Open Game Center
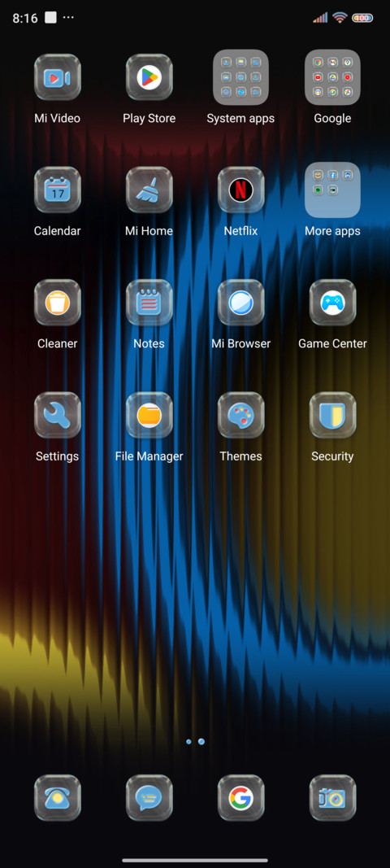Image resolution: width=390 pixels, height=868 pixels. coord(332,303)
